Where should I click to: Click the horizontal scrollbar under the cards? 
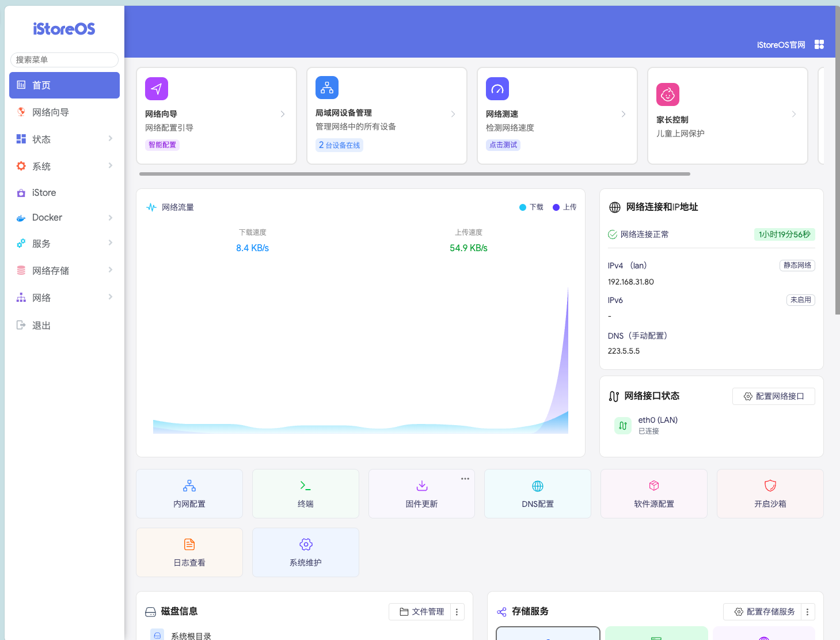click(415, 173)
